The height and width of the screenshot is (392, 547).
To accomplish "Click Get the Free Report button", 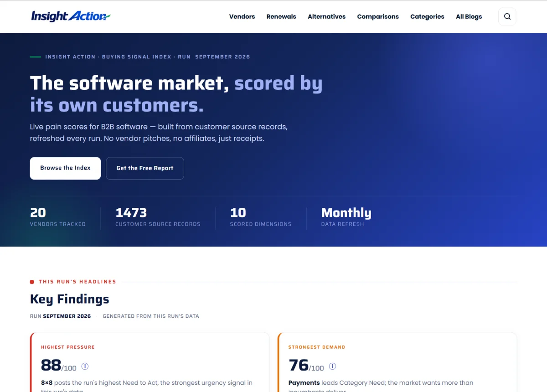I will pos(145,168).
